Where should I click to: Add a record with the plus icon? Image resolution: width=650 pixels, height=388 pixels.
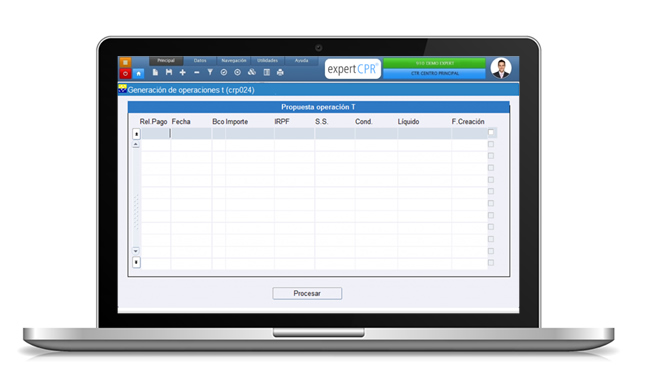pyautogui.click(x=182, y=72)
